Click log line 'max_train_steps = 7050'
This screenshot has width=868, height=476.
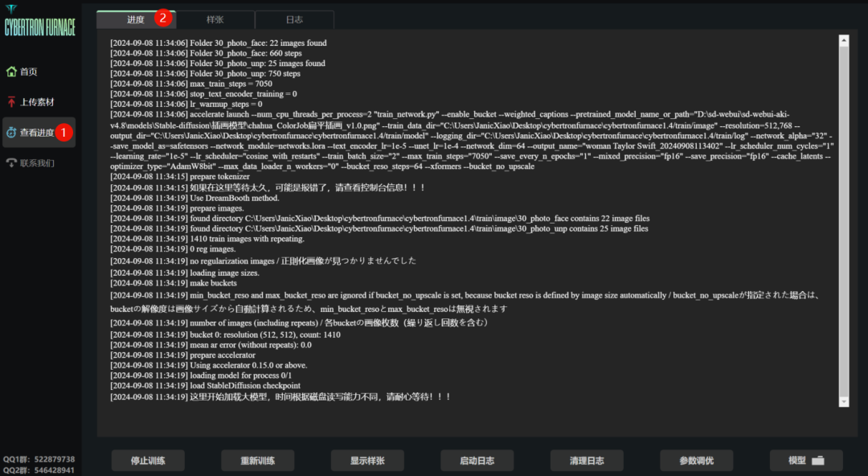(191, 84)
